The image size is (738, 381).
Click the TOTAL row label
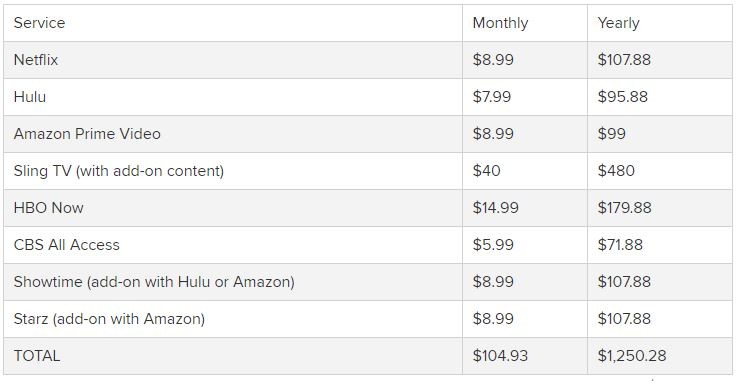click(x=37, y=356)
